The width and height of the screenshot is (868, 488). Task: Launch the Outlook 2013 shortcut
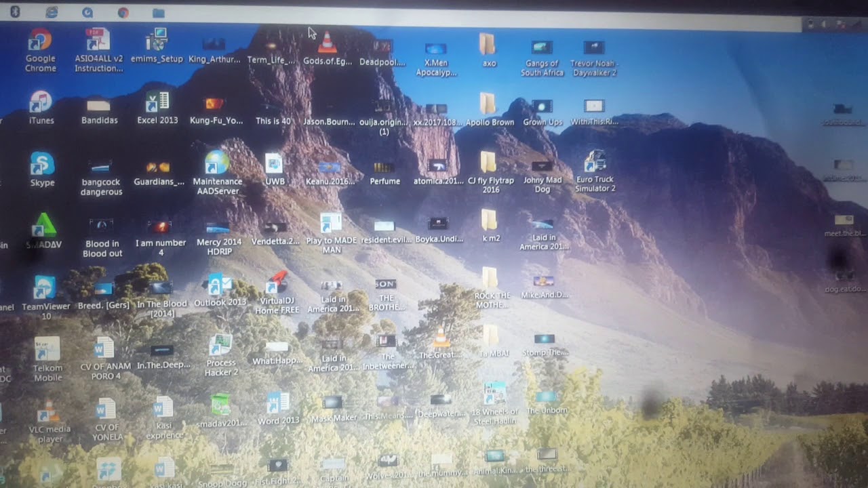click(220, 290)
